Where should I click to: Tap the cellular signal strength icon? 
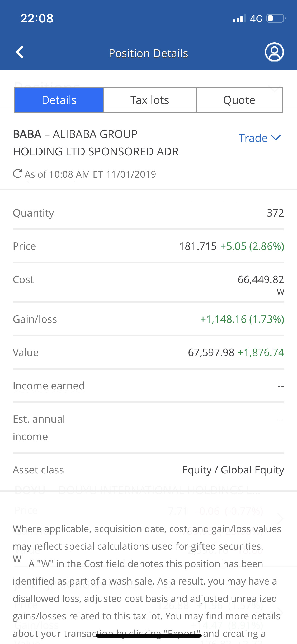(x=239, y=19)
